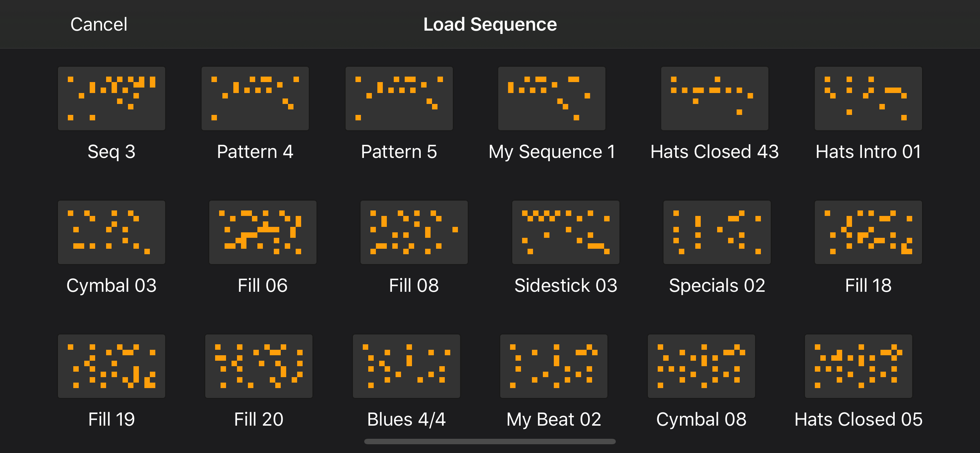Viewport: 980px width, 453px height.
Task: Click the Hats Closed 05 label
Action: [858, 419]
